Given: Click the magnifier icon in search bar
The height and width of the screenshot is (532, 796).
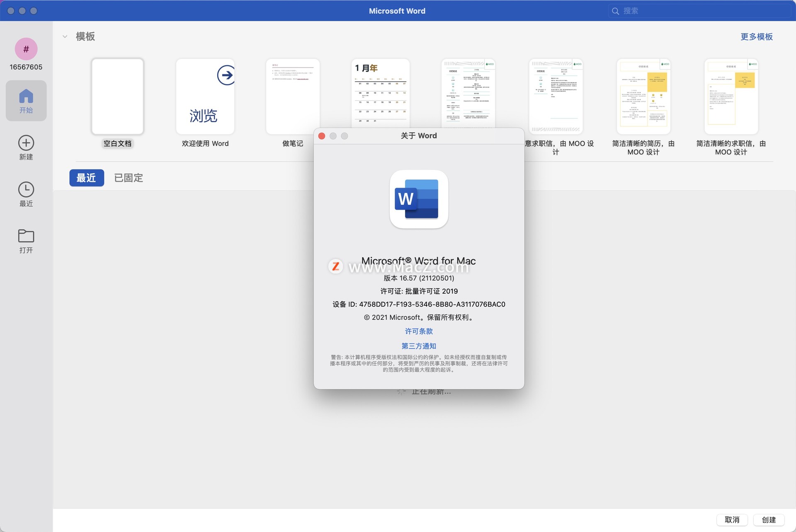Looking at the screenshot, I should click(616, 11).
